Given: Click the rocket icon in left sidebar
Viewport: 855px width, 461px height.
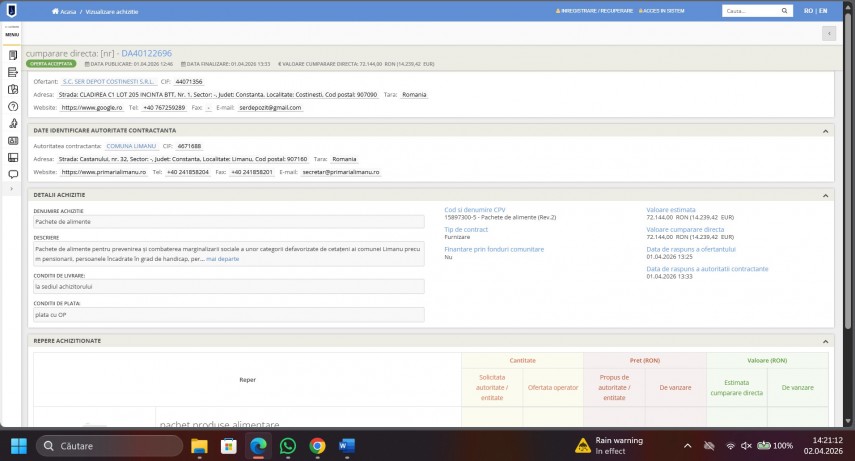Looking at the screenshot, I should point(13,123).
